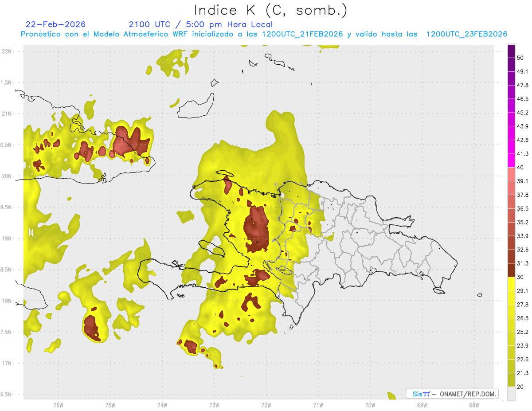Click the "73W" longitude label
Screen dimensions: 532x411
click(x=214, y=405)
